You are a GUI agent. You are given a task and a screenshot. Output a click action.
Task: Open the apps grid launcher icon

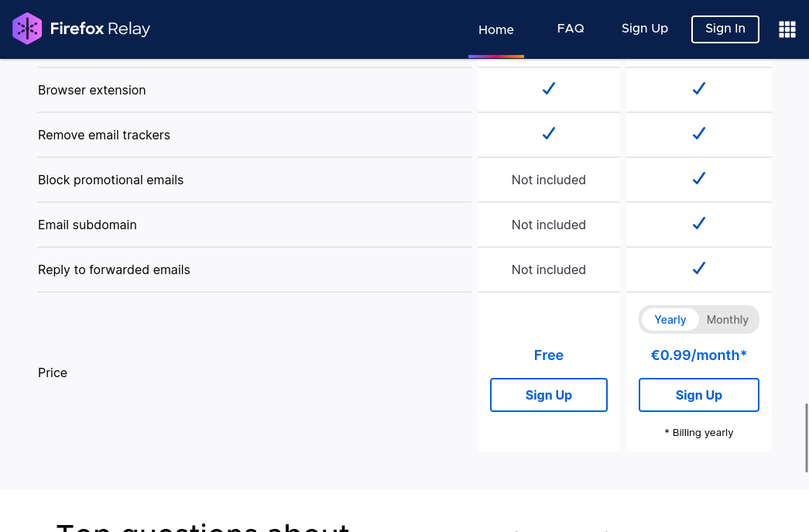tap(787, 29)
